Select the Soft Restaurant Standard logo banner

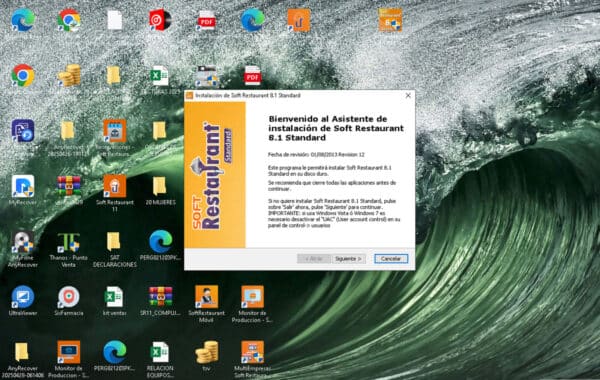coord(215,175)
